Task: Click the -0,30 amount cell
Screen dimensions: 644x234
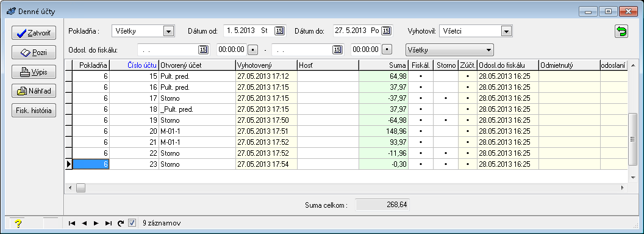Action: pyautogui.click(x=384, y=164)
